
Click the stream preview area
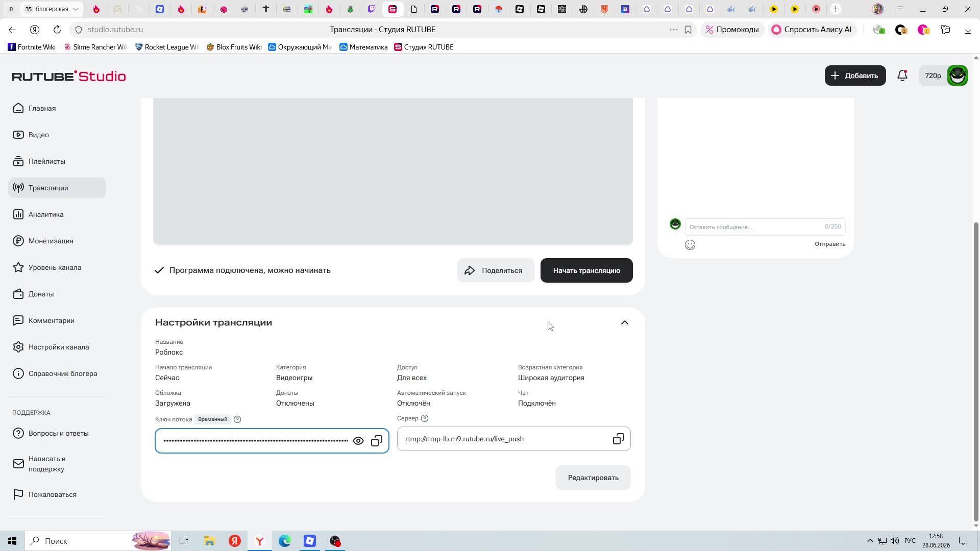pyautogui.click(x=393, y=170)
